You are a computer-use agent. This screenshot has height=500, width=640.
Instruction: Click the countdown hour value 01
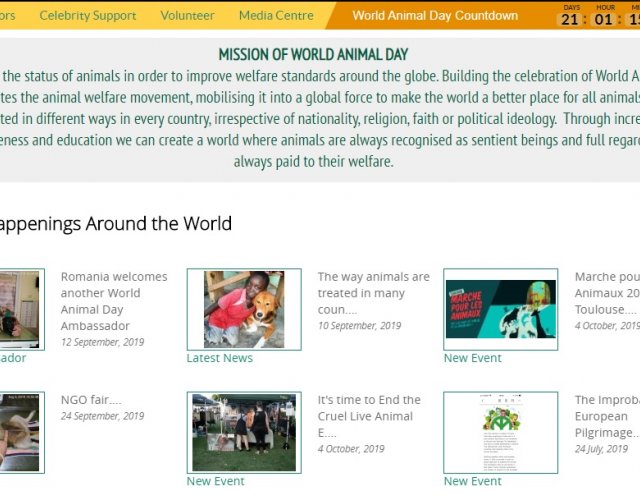(603, 19)
